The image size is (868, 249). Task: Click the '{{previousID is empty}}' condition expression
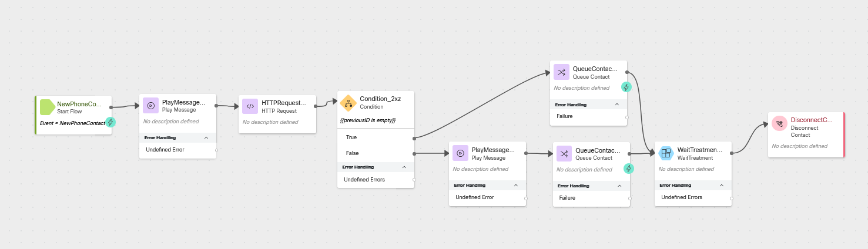pyautogui.click(x=368, y=120)
